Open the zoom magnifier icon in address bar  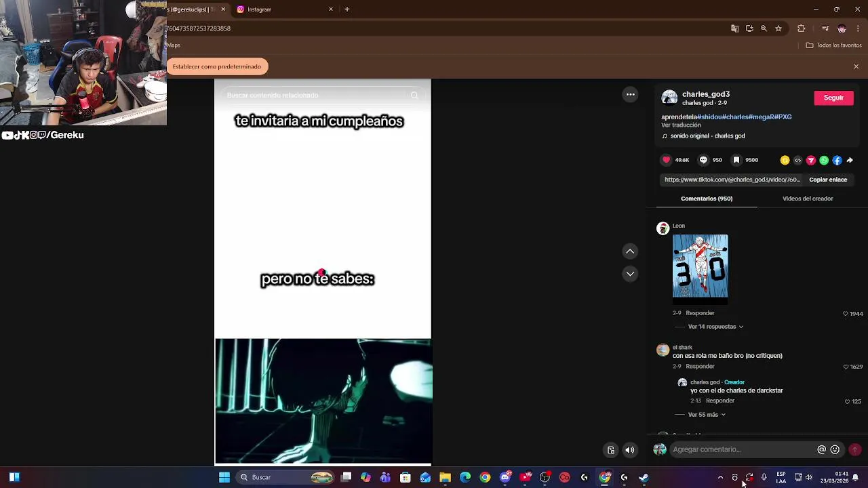click(x=764, y=28)
